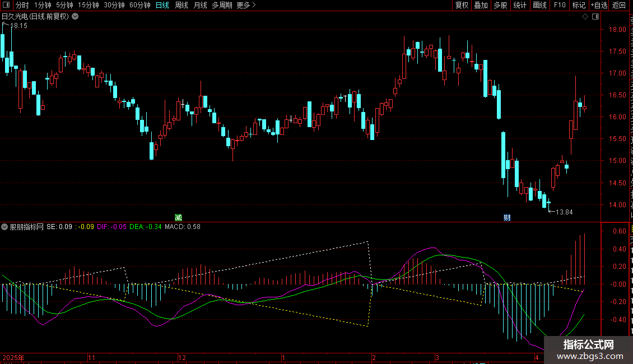The height and width of the screenshot is (364, 633).
Task: Click the 叠加 overlay button
Action: coord(481,5)
